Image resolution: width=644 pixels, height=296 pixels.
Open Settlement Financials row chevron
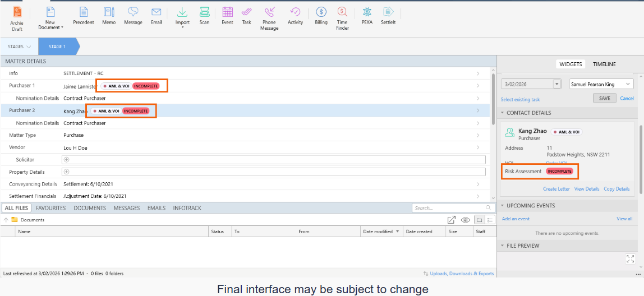point(477,196)
